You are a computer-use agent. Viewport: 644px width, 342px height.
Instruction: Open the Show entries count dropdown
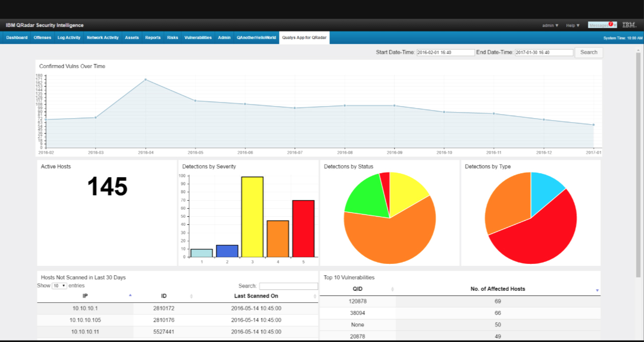tap(60, 285)
